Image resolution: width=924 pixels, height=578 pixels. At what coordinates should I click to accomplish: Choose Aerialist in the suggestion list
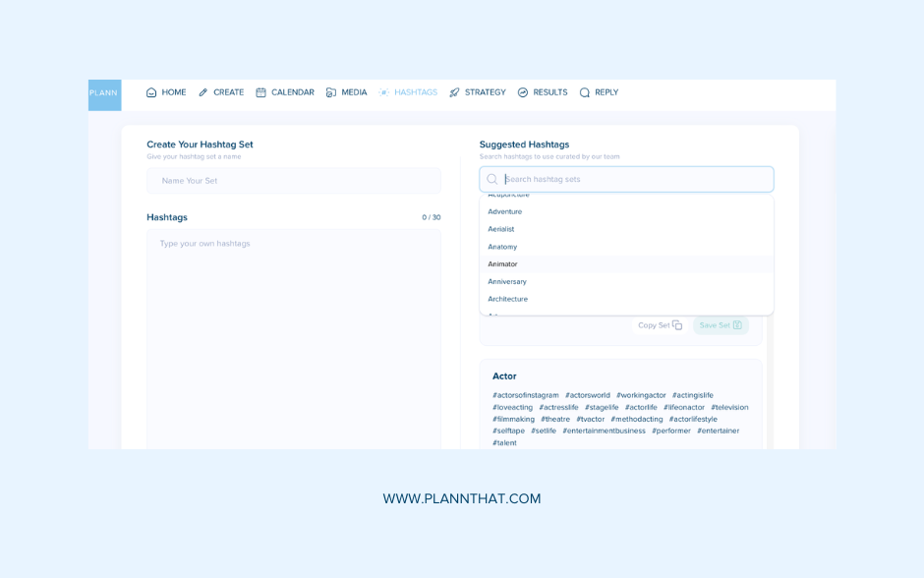tap(626, 229)
